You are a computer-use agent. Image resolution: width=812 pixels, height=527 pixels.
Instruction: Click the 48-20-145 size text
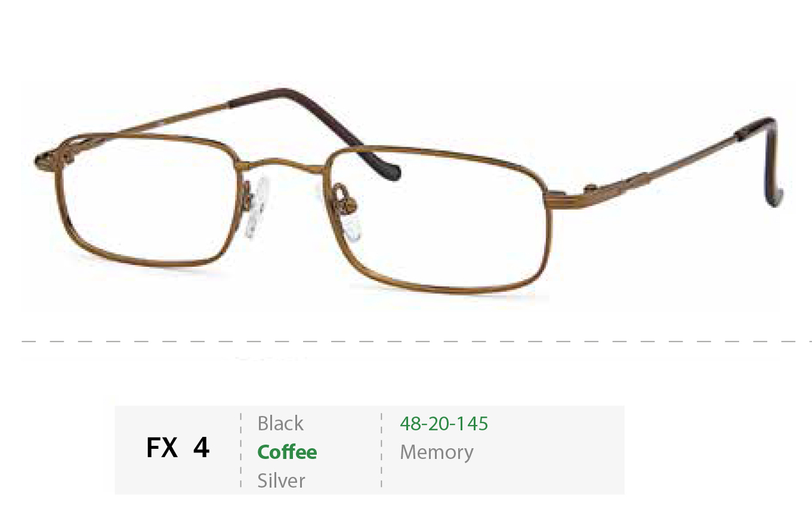pyautogui.click(x=444, y=423)
